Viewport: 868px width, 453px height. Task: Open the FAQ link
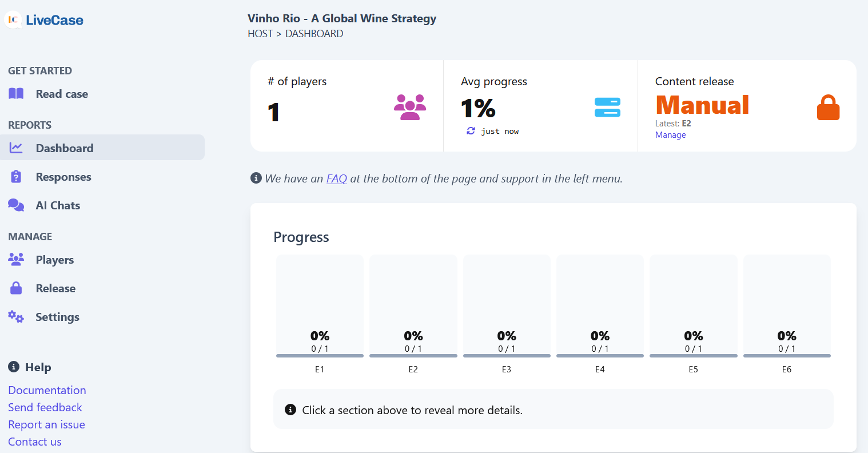[336, 178]
